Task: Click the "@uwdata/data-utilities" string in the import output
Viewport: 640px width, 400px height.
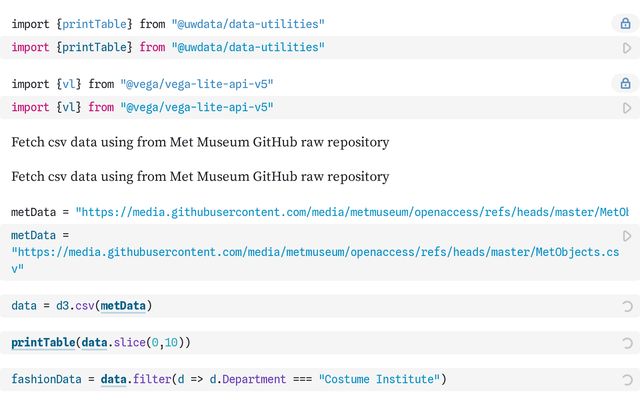Action: 249,23
